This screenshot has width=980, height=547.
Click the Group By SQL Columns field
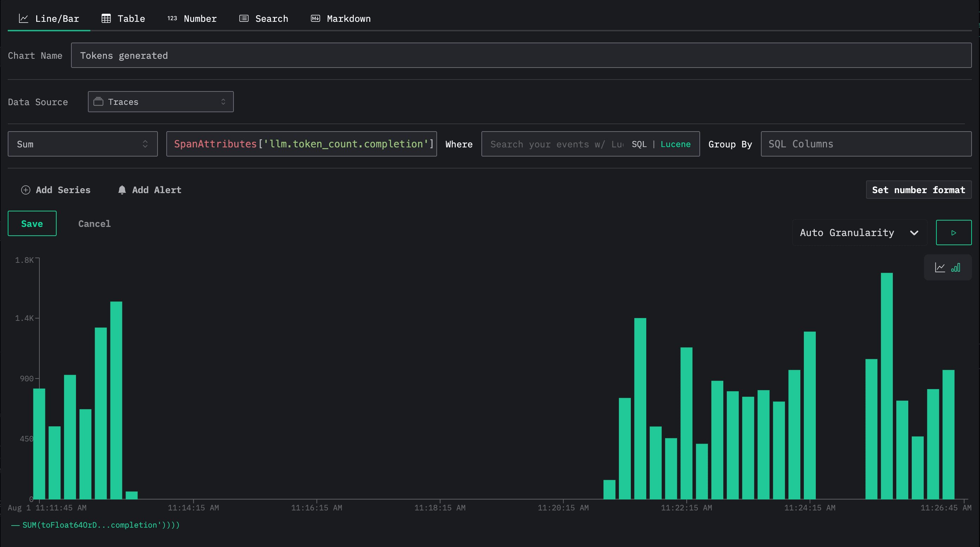pyautogui.click(x=866, y=144)
